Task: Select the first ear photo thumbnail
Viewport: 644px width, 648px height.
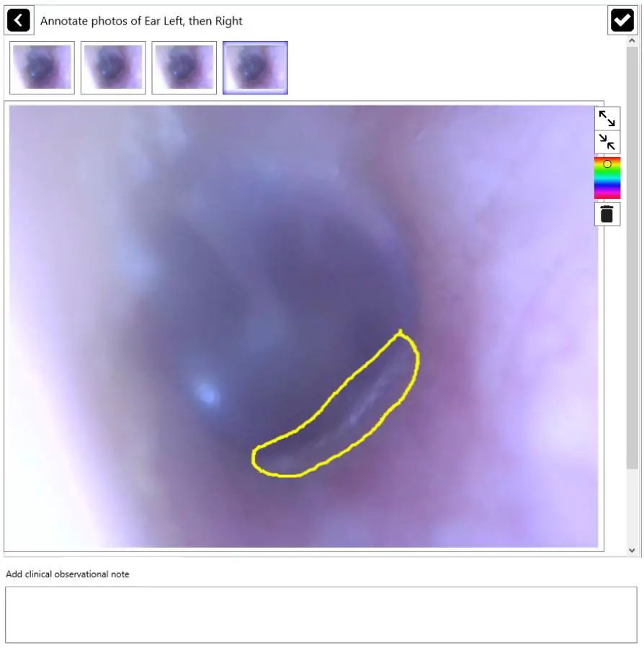Action: 41,67
